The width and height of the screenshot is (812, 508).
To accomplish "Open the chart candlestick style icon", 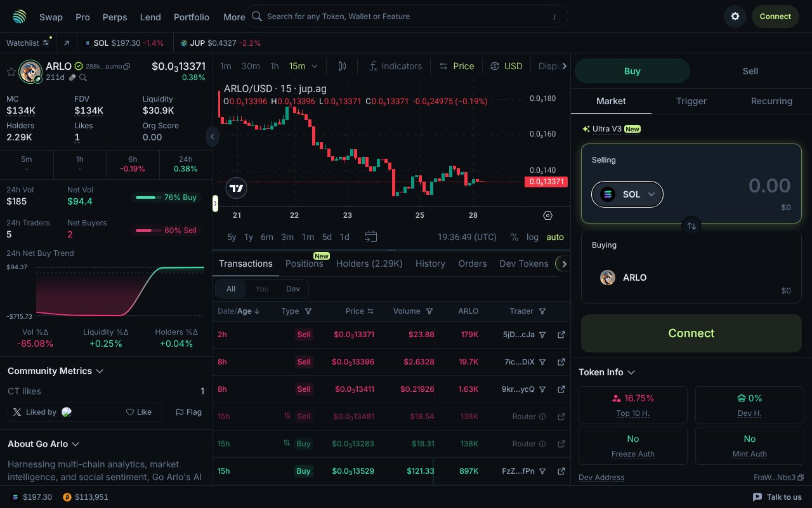I will tap(343, 66).
